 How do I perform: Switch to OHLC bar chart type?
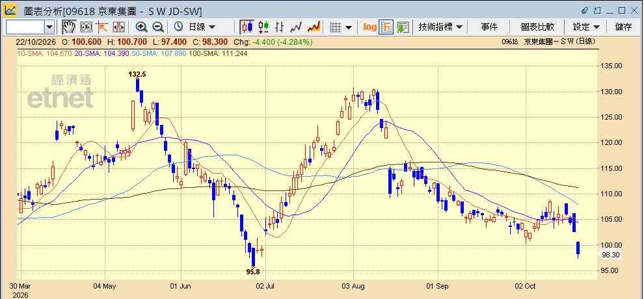[280, 27]
